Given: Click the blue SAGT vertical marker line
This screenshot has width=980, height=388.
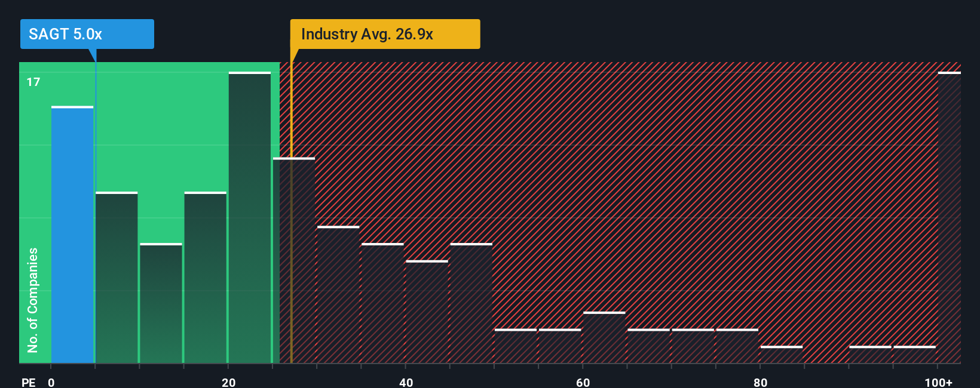Looking at the screenshot, I should click(96, 212).
